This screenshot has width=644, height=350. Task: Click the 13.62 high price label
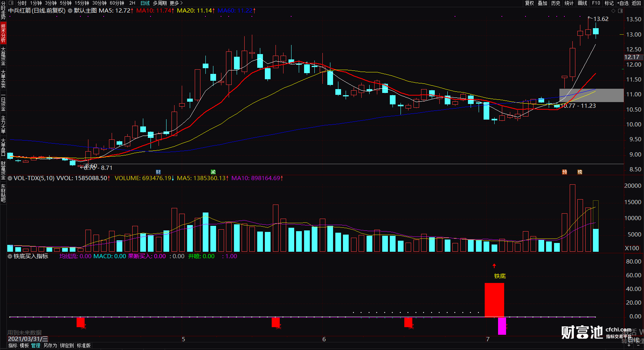[601, 19]
